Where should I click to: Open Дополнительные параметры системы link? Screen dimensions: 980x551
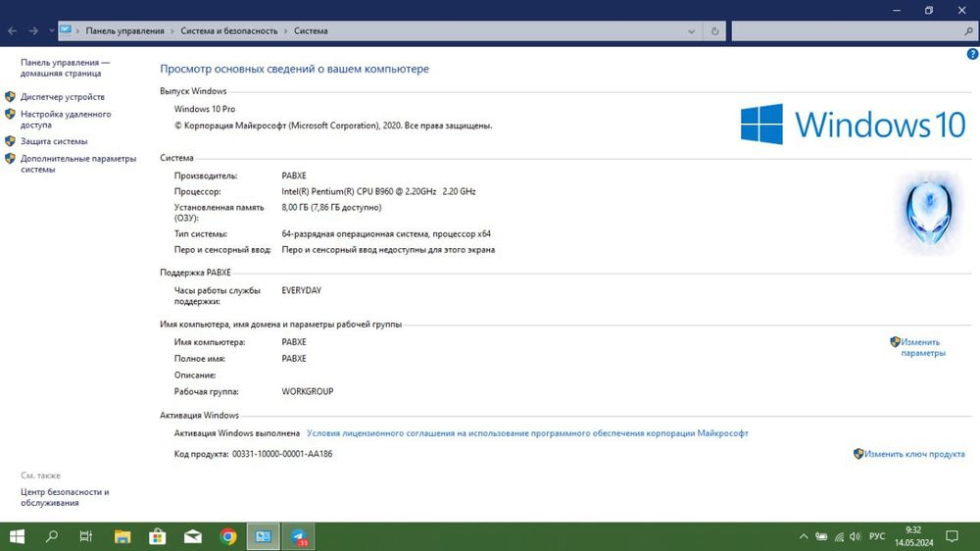coord(78,164)
